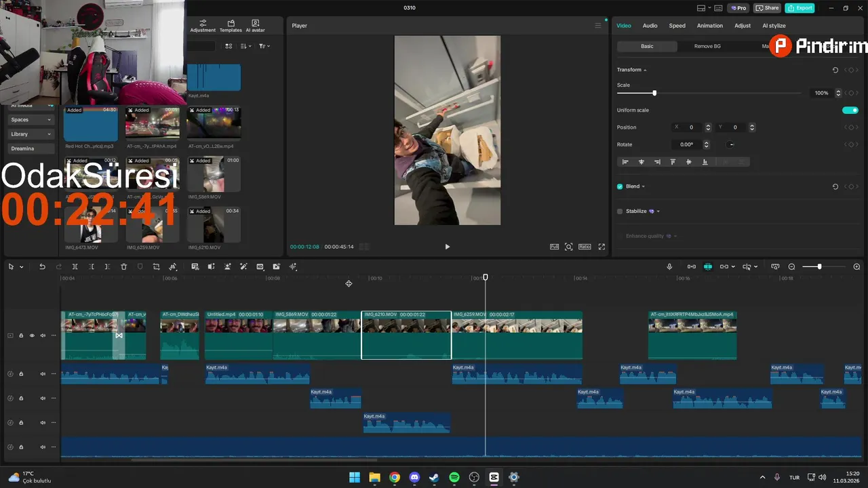Open the Adjustment media panel

click(x=203, y=26)
